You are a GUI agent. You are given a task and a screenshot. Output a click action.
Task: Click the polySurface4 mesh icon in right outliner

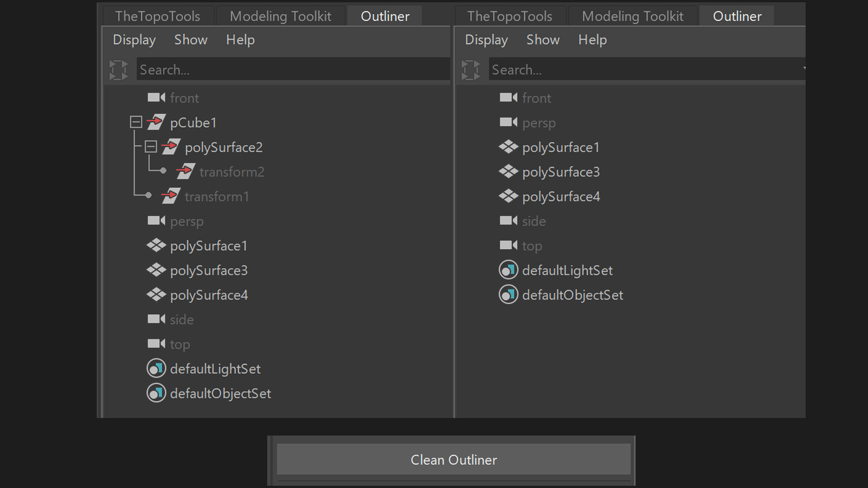tap(508, 196)
